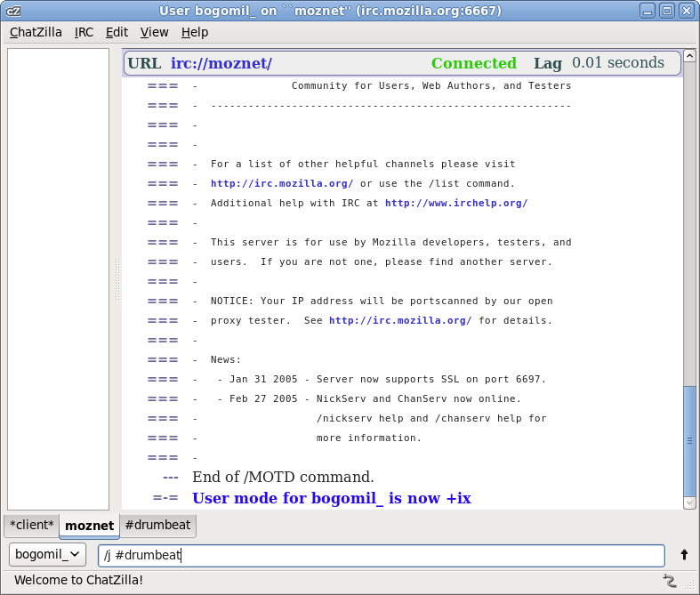Screen dimensions: 700x595
Task: Click the connection status icon in status bar
Action: pos(669,580)
